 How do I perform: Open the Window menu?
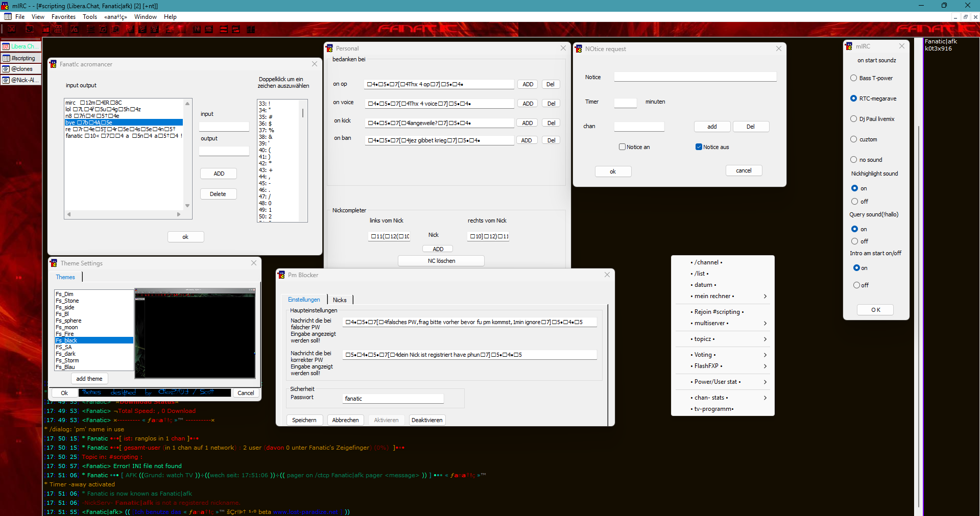tap(146, 17)
